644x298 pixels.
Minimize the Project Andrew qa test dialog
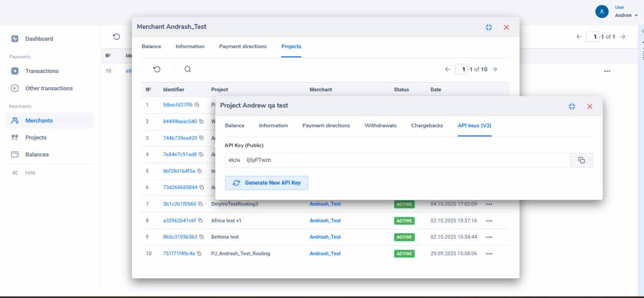point(572,106)
